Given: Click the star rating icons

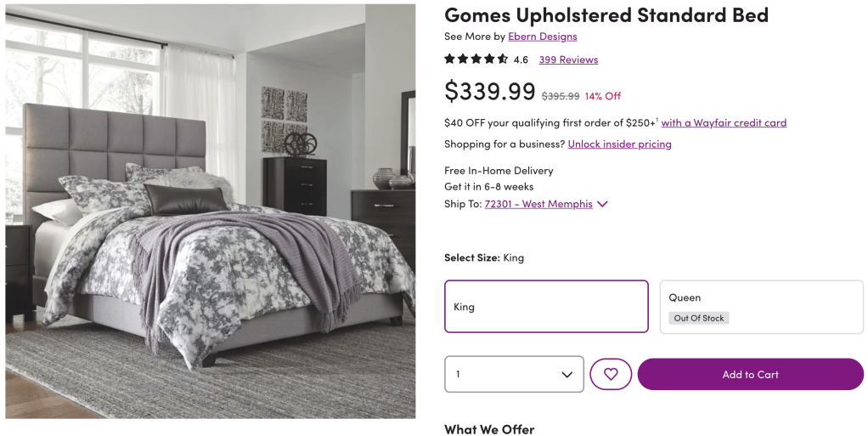Looking at the screenshot, I should tap(476, 59).
